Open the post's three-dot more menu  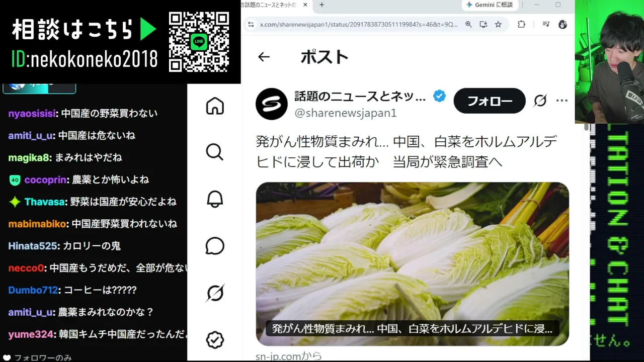562,101
